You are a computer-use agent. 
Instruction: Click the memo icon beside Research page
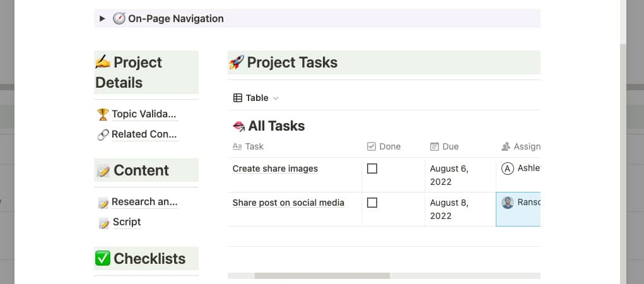click(103, 203)
